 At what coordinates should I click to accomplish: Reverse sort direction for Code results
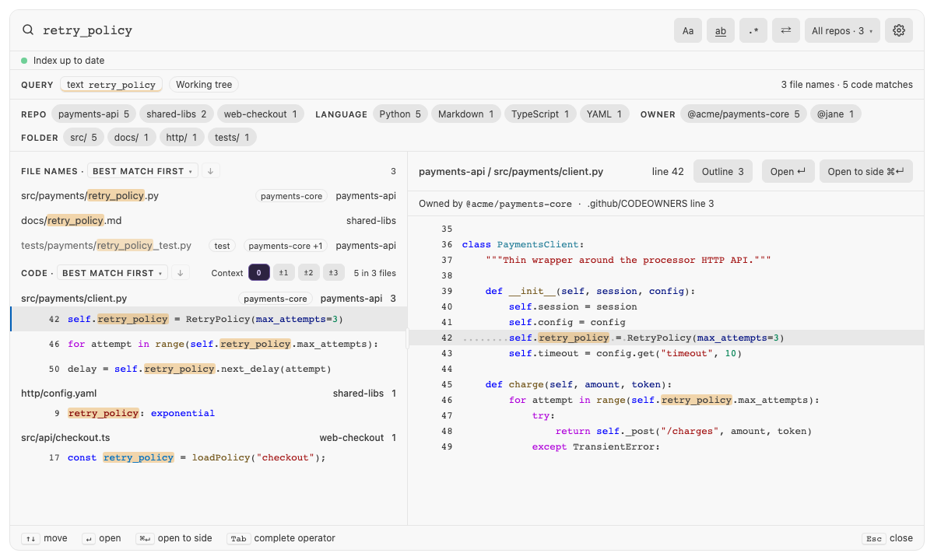click(180, 273)
